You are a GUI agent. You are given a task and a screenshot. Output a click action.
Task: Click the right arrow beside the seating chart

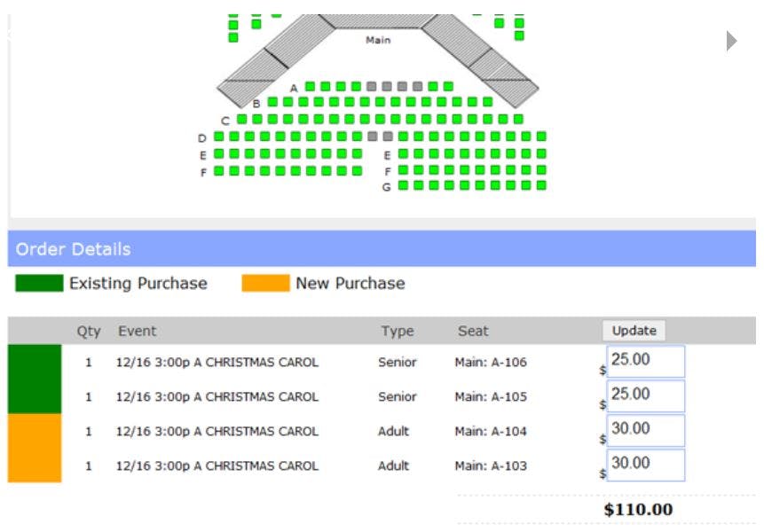(x=731, y=41)
